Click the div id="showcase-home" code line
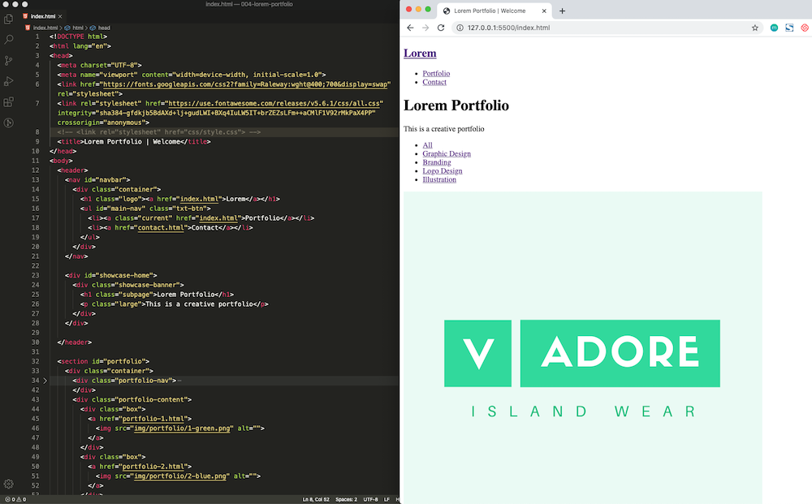Image resolution: width=812 pixels, height=504 pixels. [110, 275]
